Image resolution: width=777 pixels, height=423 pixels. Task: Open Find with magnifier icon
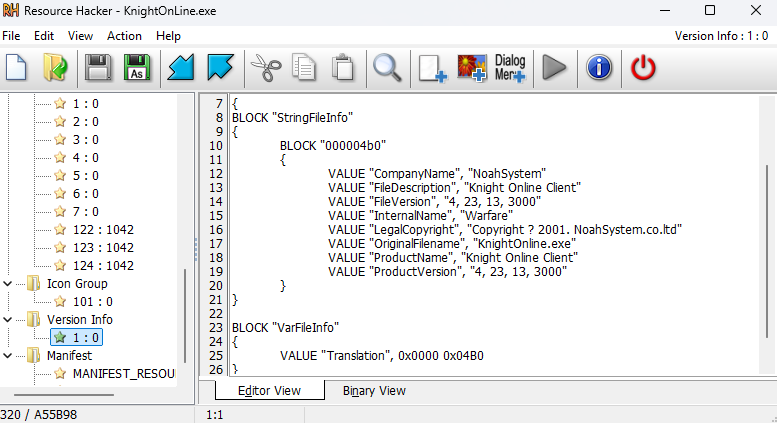[387, 68]
